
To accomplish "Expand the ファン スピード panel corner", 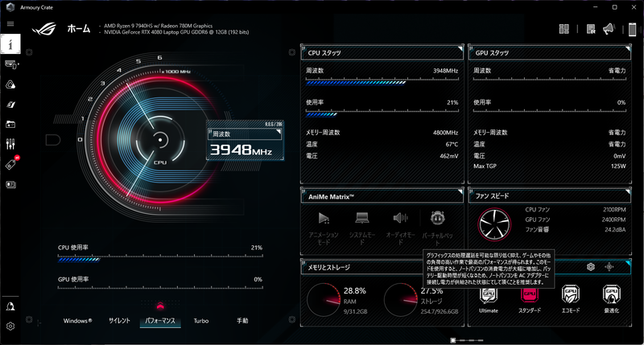I will point(628,192).
